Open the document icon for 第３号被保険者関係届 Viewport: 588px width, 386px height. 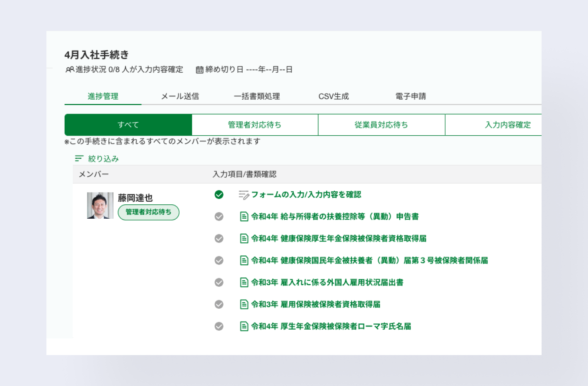coord(244,260)
